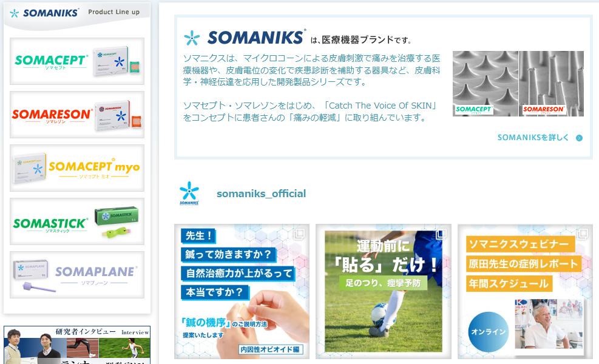Click the somaniks_official flower avatar icon
Screen dimensions: 599x364
[189, 194]
